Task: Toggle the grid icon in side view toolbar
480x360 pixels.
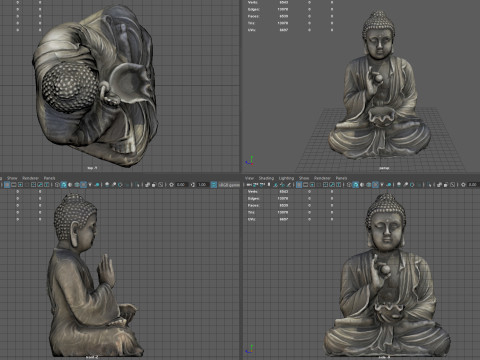Action: point(7,185)
